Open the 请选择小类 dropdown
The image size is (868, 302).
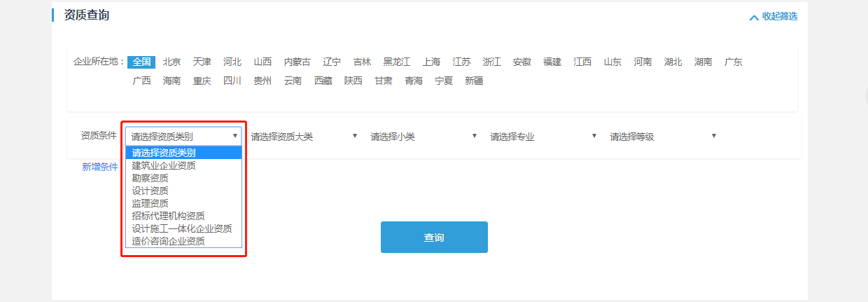click(423, 137)
